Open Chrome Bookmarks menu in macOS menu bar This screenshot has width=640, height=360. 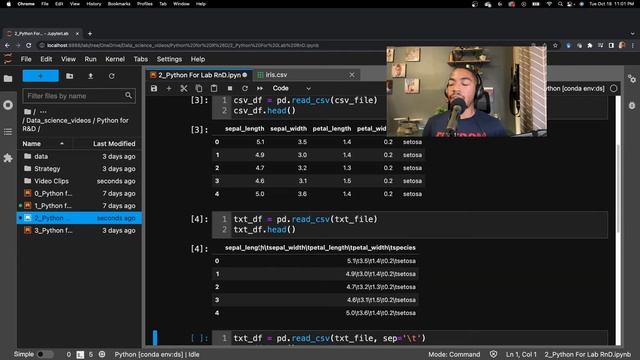tap(119, 4)
